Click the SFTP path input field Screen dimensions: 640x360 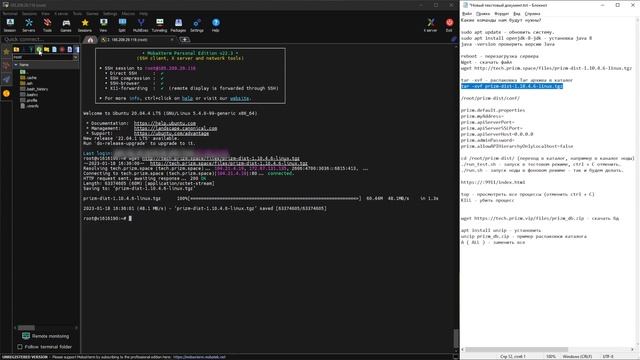[42, 58]
